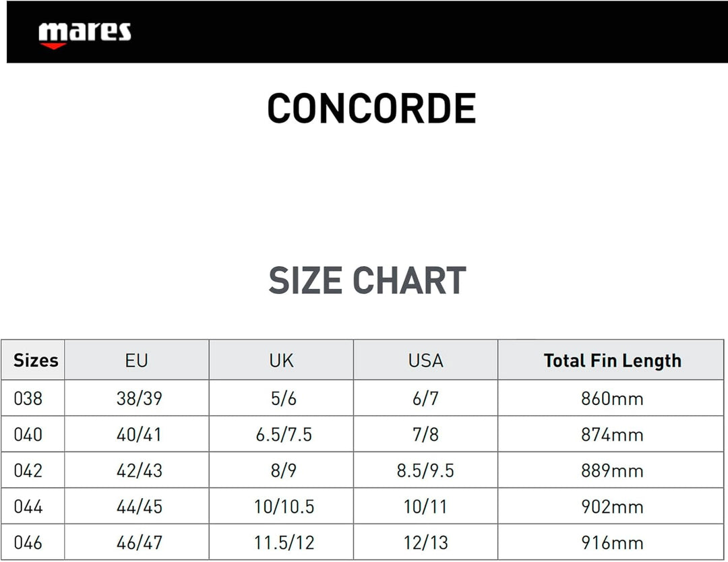Click the SIZE CHART heading
728x562 pixels.
pyautogui.click(x=367, y=280)
